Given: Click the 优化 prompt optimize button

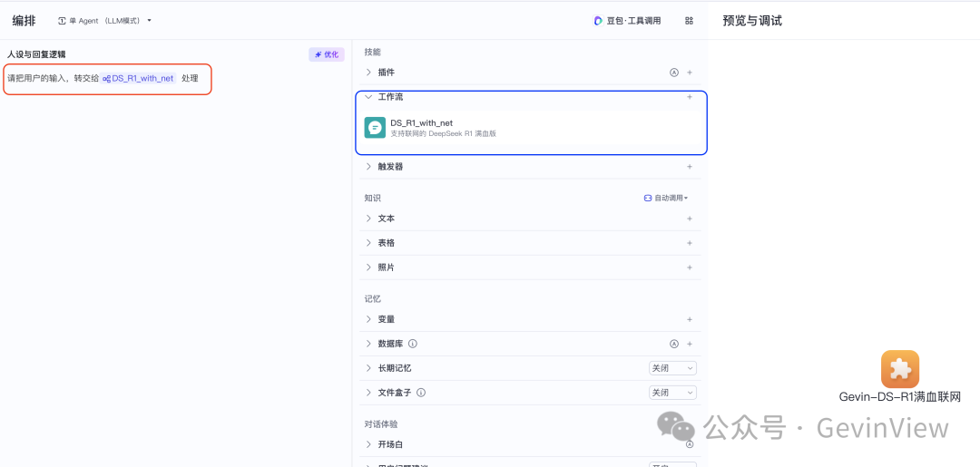Looking at the screenshot, I should click(327, 54).
